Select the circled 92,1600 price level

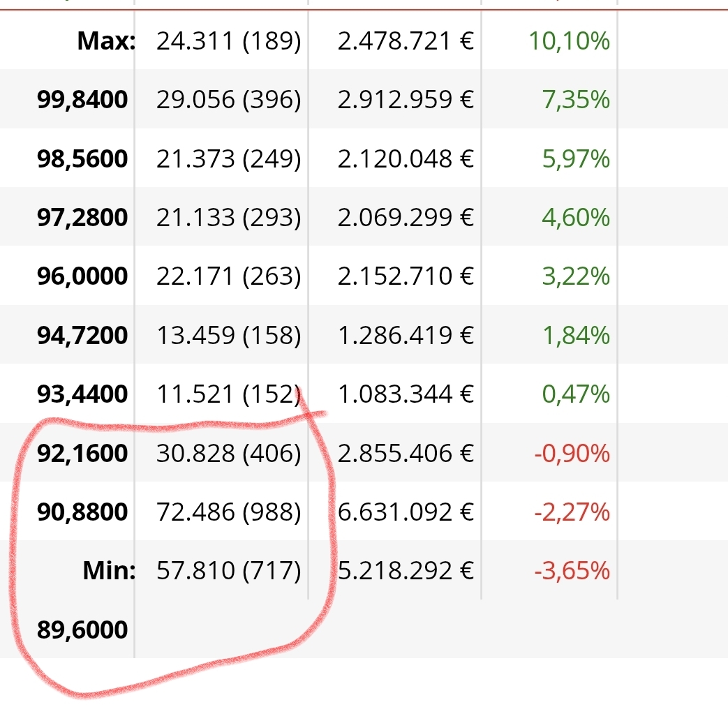tap(82, 454)
